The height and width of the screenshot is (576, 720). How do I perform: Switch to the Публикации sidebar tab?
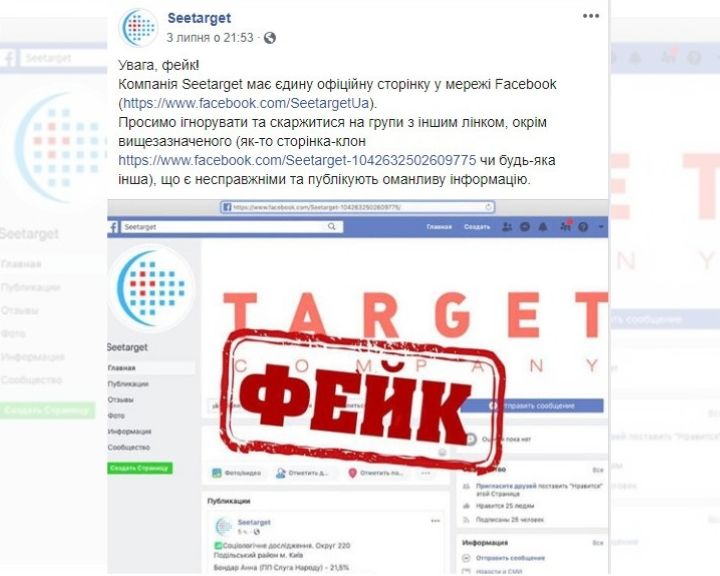pyautogui.click(x=128, y=384)
